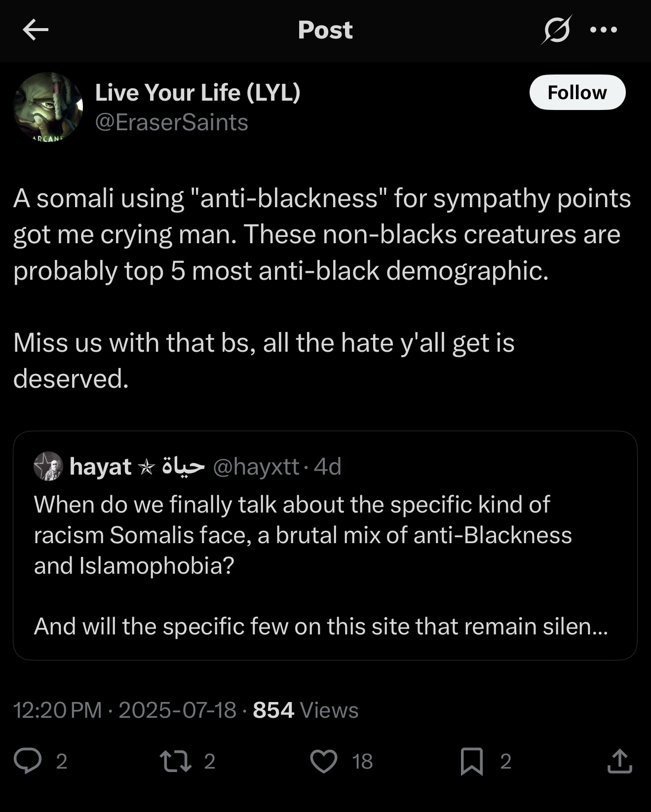651x812 pixels.
Task: Open the @EraserSaints handle
Action: click(171, 122)
